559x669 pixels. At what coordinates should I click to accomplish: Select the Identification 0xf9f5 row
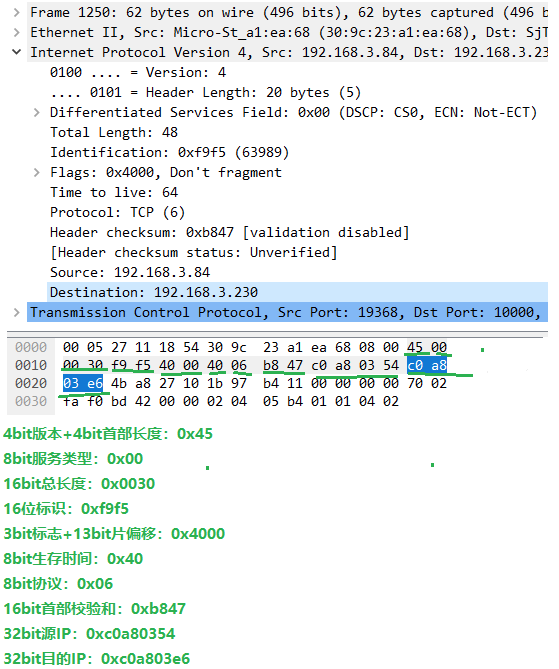point(297,152)
